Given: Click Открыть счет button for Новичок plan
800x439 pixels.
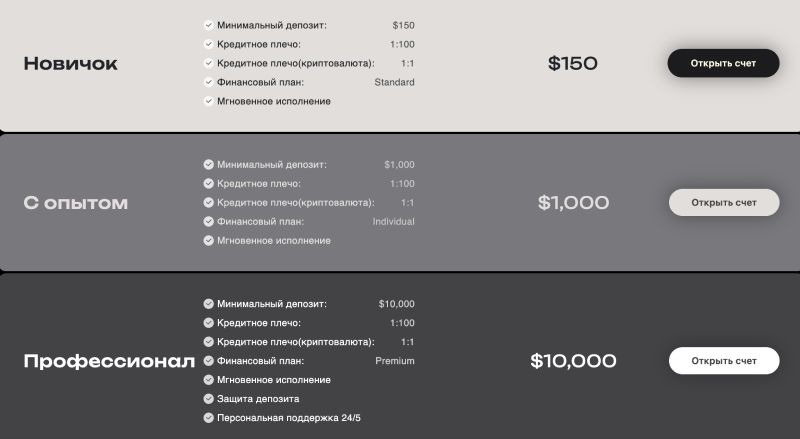Looking at the screenshot, I should pyautogui.click(x=723, y=63).
